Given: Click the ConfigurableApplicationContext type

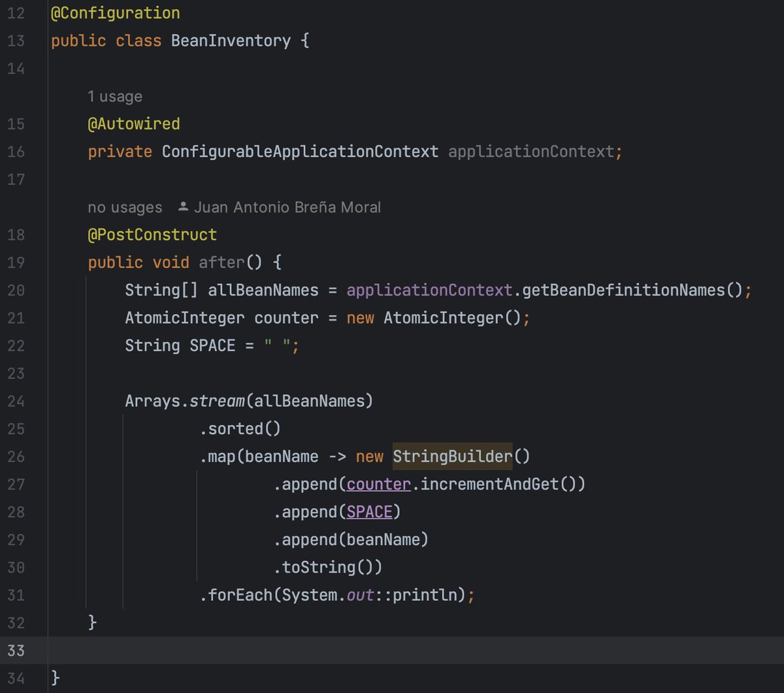Looking at the screenshot, I should click(x=300, y=152).
